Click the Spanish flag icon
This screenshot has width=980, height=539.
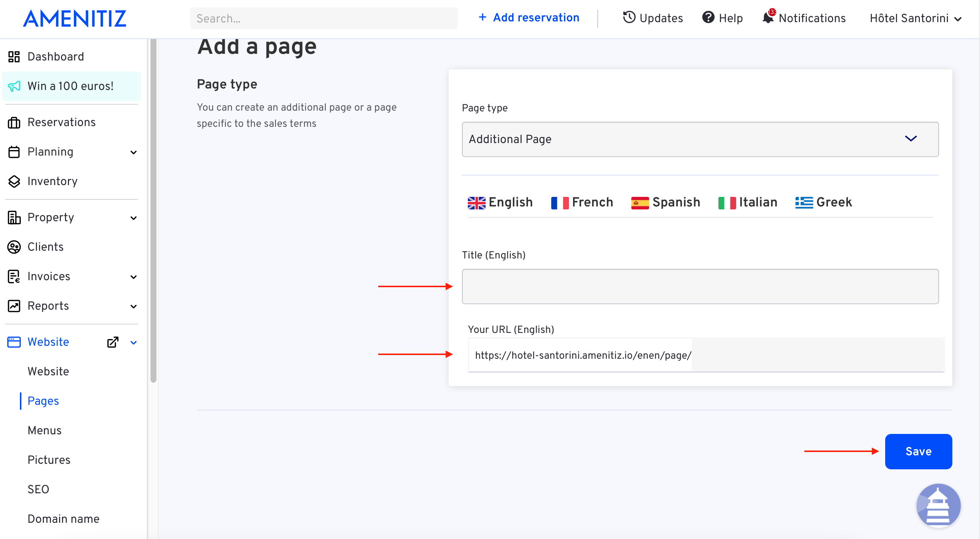point(640,203)
